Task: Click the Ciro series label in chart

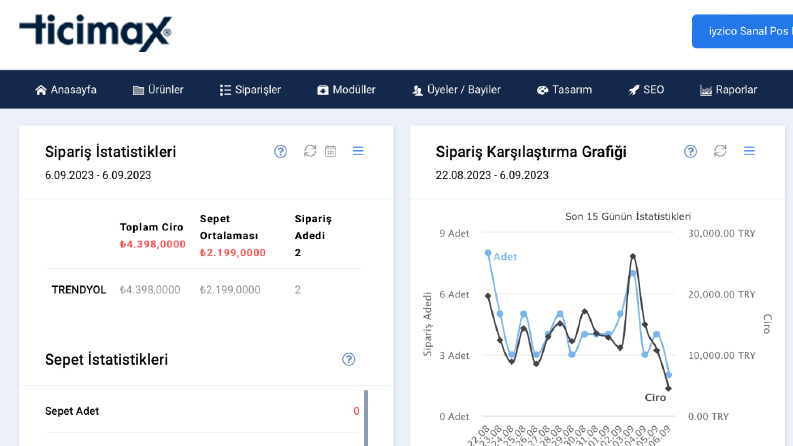Action: tap(655, 397)
